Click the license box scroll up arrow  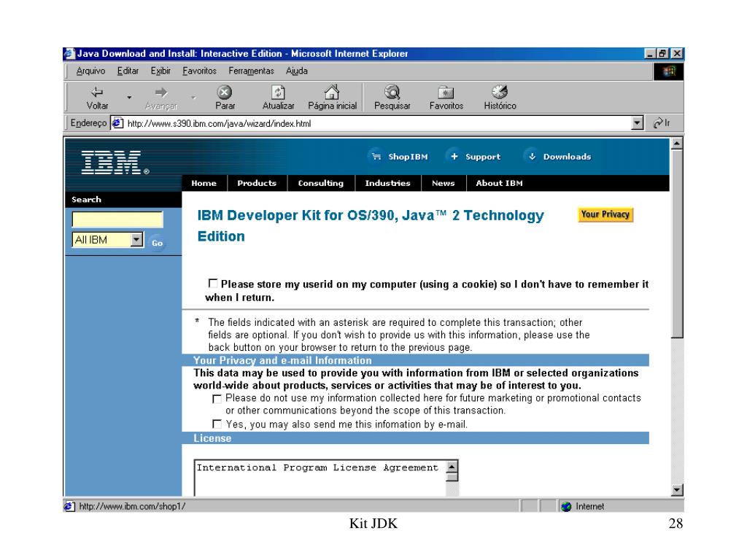click(452, 466)
